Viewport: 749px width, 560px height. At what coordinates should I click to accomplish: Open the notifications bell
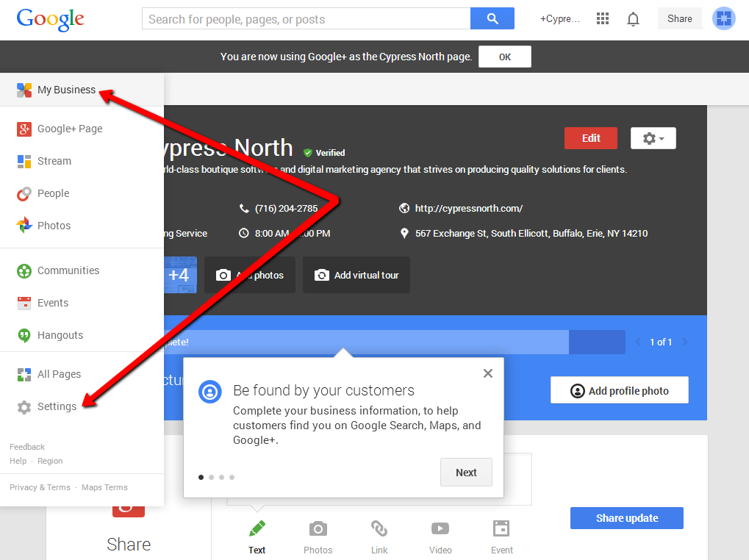point(633,19)
